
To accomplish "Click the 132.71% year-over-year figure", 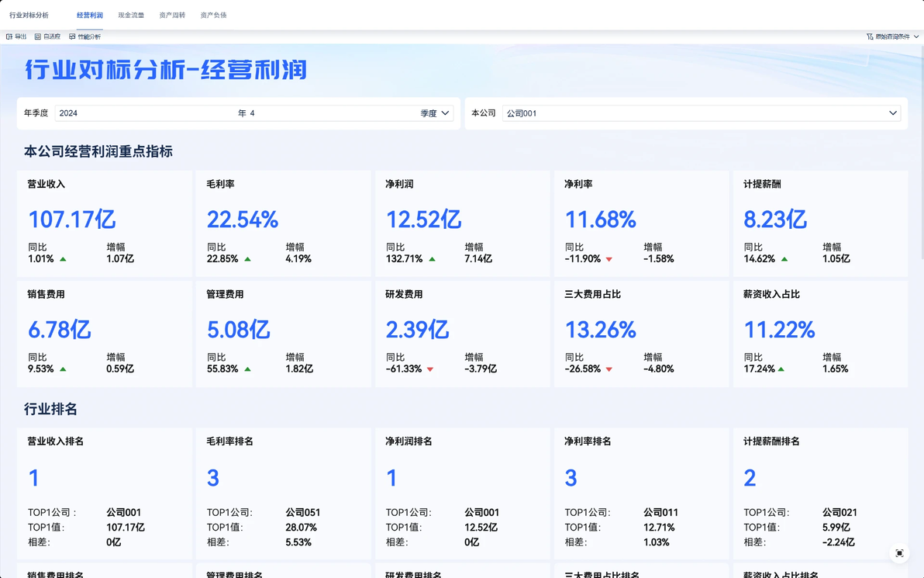I will (405, 259).
